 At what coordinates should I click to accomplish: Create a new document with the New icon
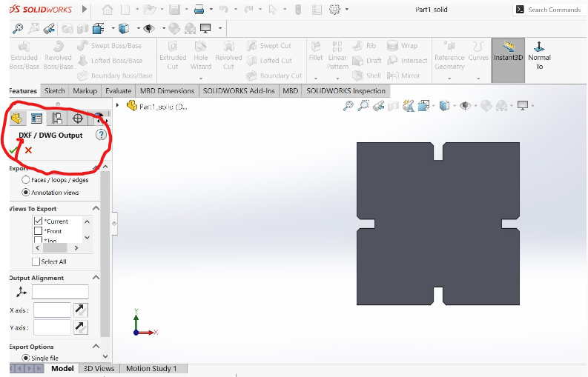click(x=125, y=10)
